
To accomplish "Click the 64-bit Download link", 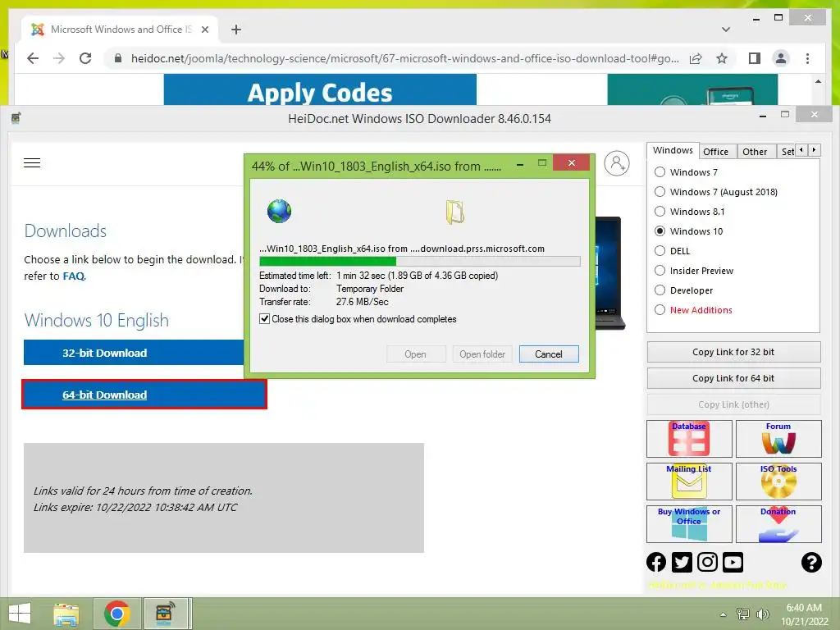I will pyautogui.click(x=104, y=395).
